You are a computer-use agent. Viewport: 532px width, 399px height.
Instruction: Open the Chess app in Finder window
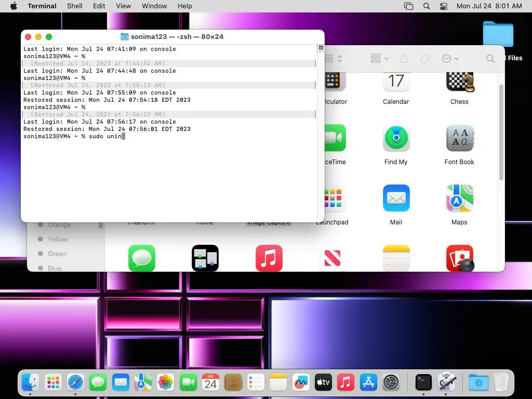459,82
